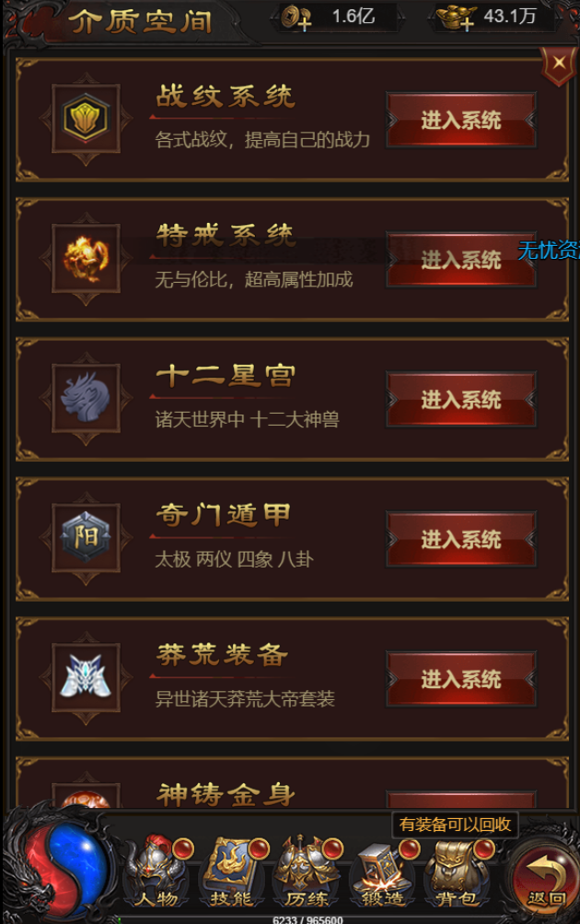Enter 奇门遁甲 with 进入系统 button
This screenshot has height=924, width=580.
tap(461, 539)
